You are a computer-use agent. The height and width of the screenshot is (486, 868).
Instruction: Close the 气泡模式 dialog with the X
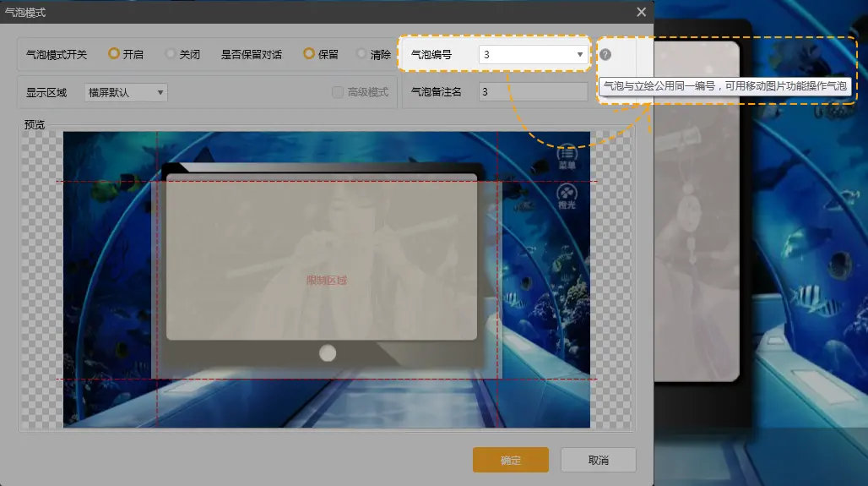tap(642, 12)
